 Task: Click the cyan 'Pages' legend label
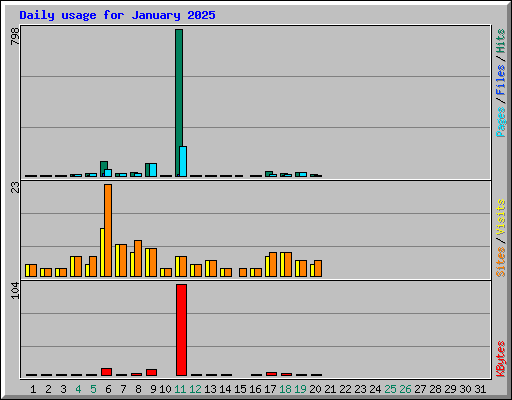coord(501,122)
